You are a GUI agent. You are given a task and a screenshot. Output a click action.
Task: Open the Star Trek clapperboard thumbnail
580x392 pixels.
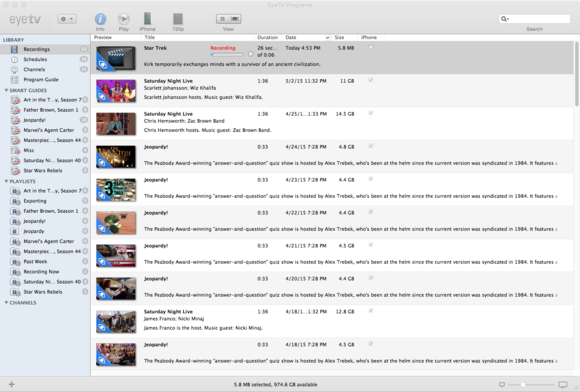pyautogui.click(x=116, y=58)
